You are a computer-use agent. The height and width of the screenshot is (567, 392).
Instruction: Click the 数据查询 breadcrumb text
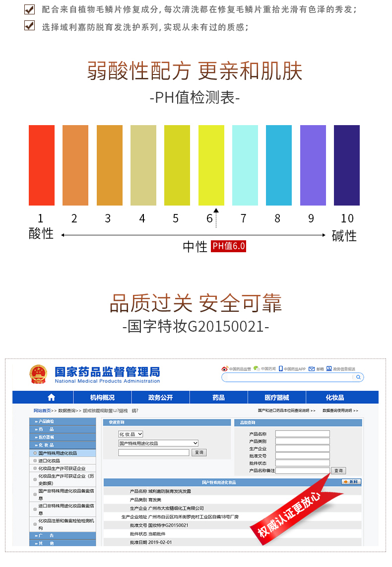(x=67, y=411)
